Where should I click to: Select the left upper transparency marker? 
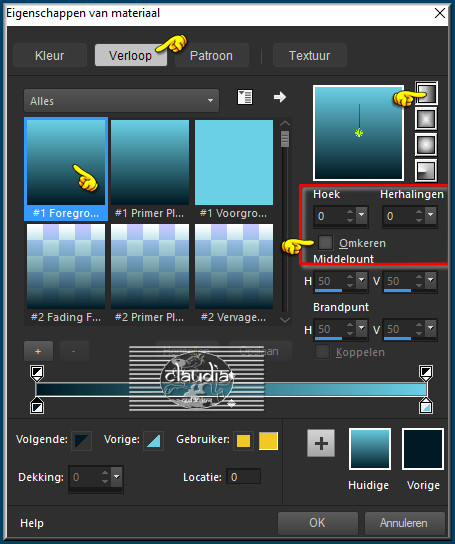(x=37, y=373)
